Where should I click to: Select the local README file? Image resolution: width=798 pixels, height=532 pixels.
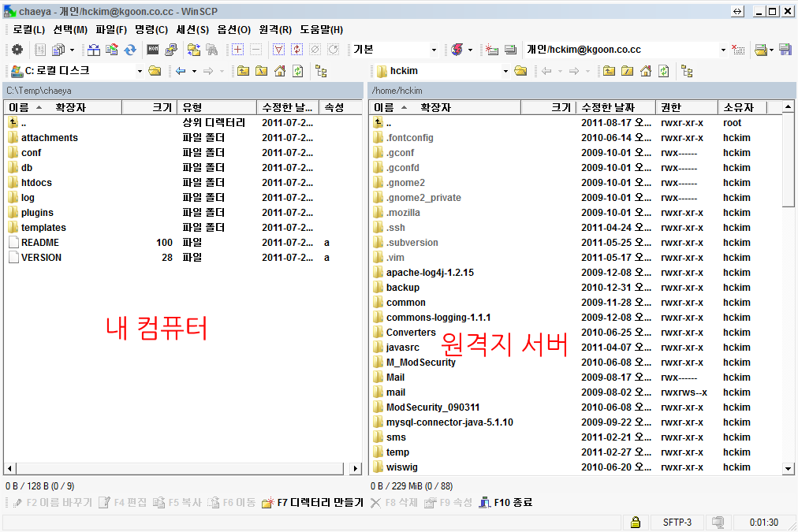[x=39, y=243]
